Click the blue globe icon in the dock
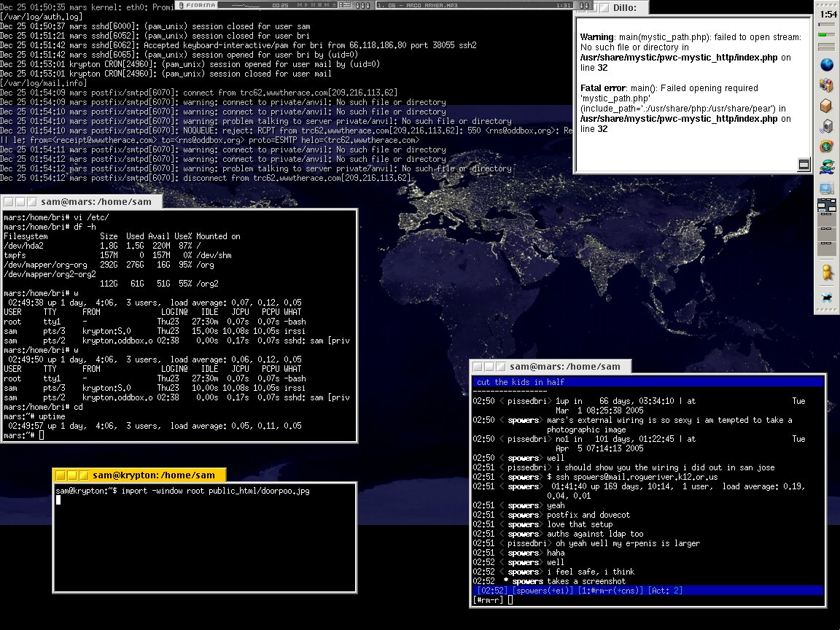The height and width of the screenshot is (630, 840). 826,65
